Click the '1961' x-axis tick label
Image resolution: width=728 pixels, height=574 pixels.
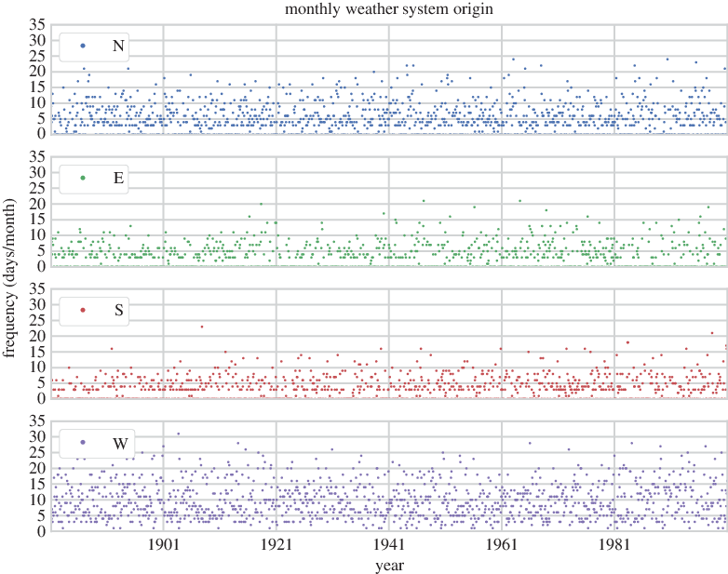point(502,544)
